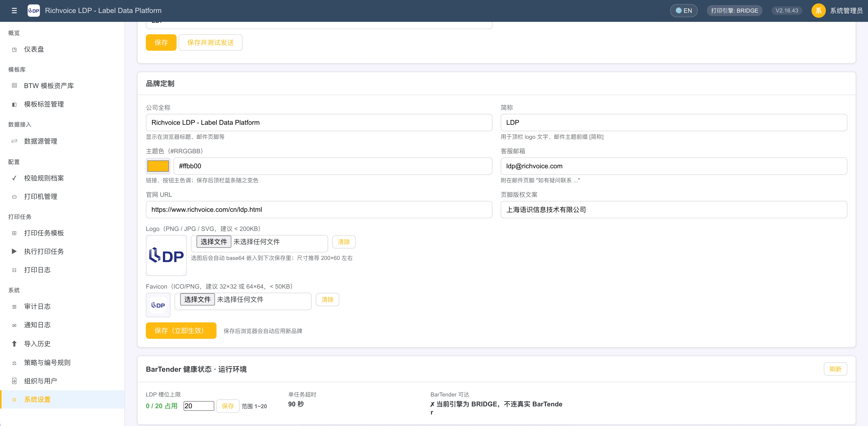The height and width of the screenshot is (426, 868).
Task: Click the 模板标签管理 icon
Action: pyautogui.click(x=14, y=104)
